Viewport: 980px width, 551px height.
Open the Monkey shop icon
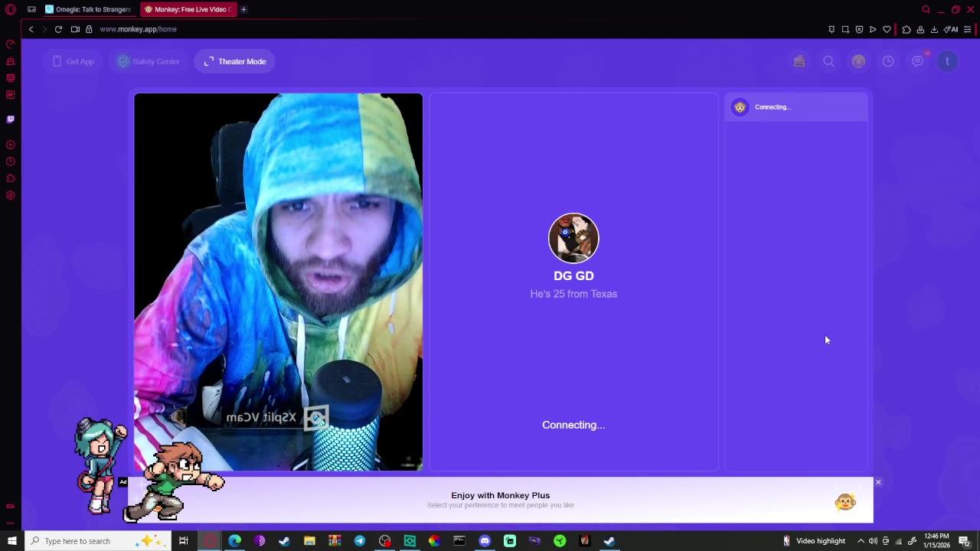point(799,61)
